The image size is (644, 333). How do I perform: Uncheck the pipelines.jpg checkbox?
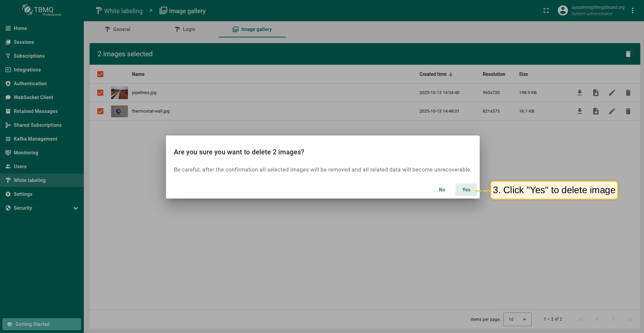[100, 93]
